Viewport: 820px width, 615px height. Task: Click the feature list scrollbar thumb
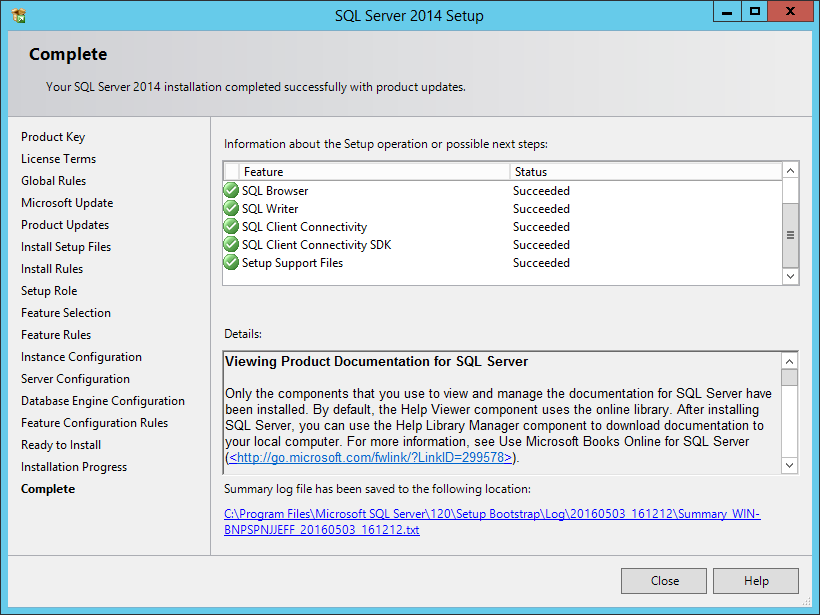pos(790,235)
